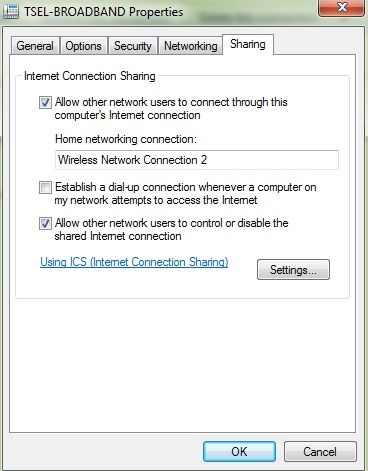368x471 pixels.
Task: Close the TSEL-BROADBAND Properties dialog
Action: 341,7
